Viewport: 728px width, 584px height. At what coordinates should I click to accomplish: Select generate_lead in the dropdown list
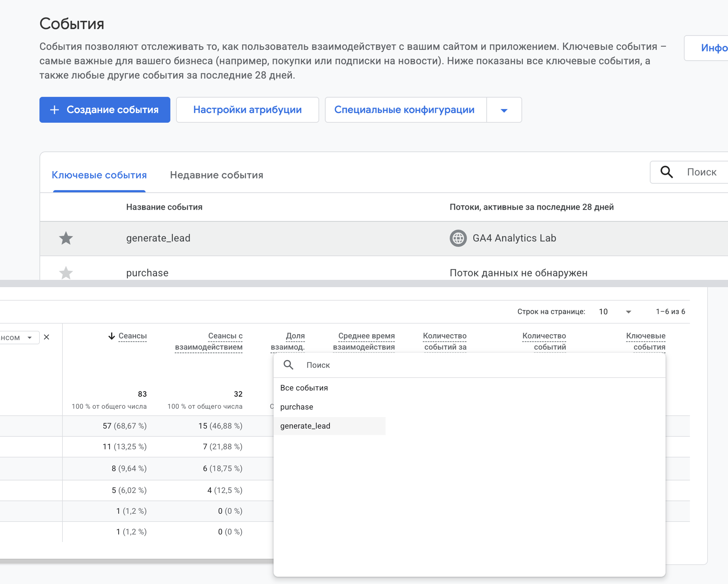[x=329, y=426]
